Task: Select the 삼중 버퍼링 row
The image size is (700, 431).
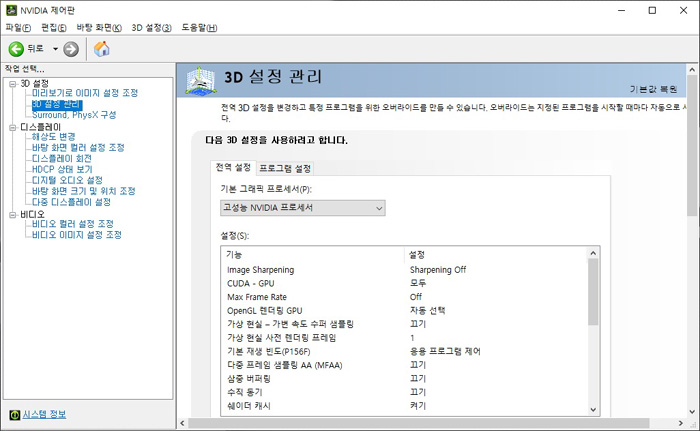Action: tap(405, 379)
